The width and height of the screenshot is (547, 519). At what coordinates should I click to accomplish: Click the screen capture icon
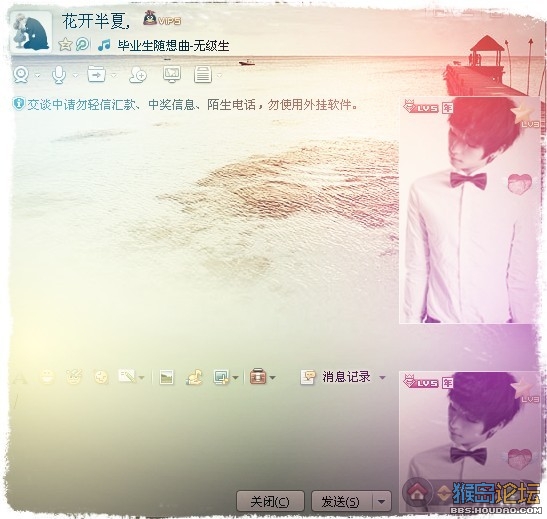222,377
